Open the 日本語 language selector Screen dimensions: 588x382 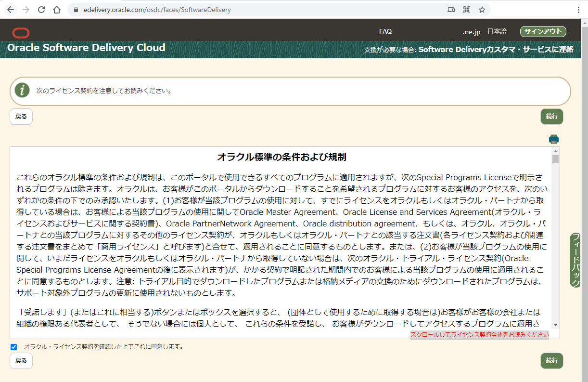[497, 31]
